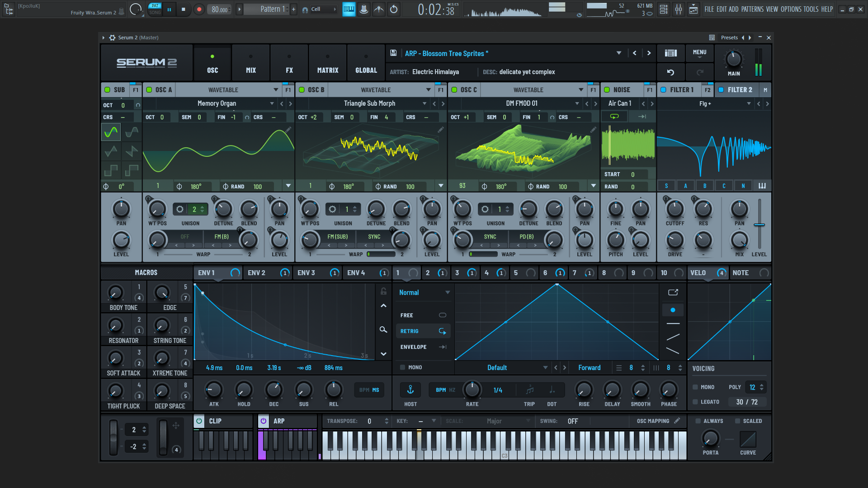Click the LFO ENVELOPE mode button
The width and height of the screenshot is (868, 488).
423,347
